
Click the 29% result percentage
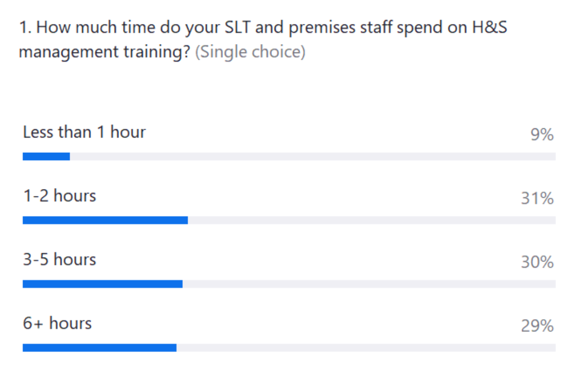click(x=537, y=326)
